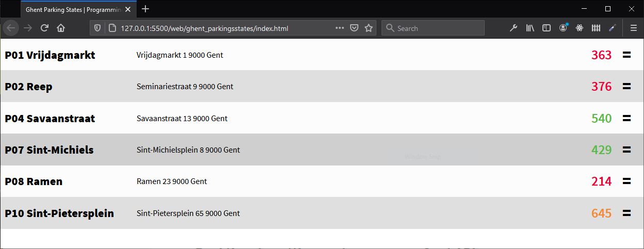Click the equals icon on P08 Ramen row

pos(626,181)
